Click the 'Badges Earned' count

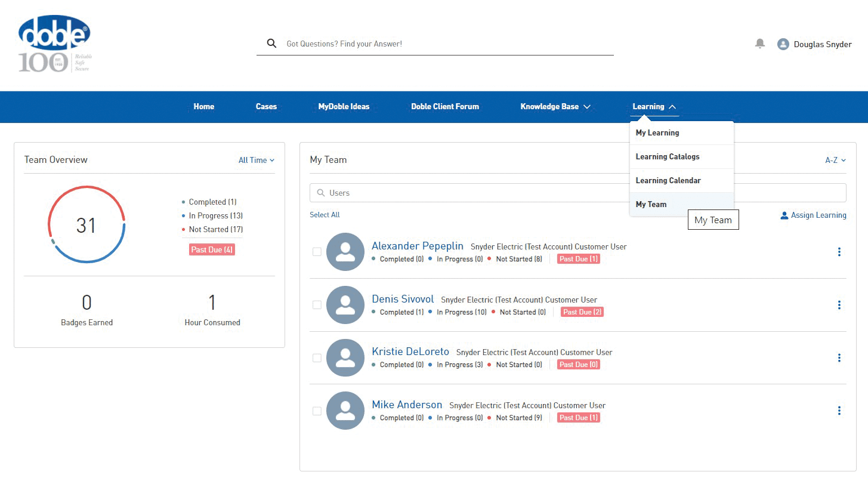[x=87, y=303]
